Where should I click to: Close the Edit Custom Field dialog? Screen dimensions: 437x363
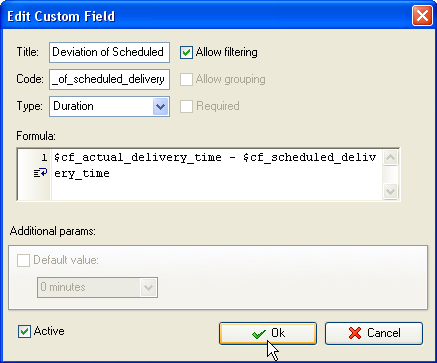(x=422, y=16)
